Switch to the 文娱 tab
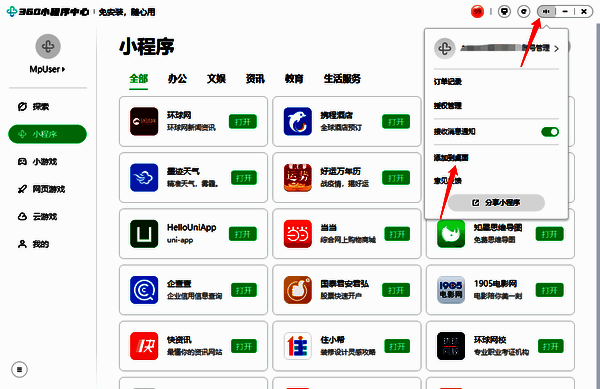The image size is (600, 389). click(x=217, y=79)
